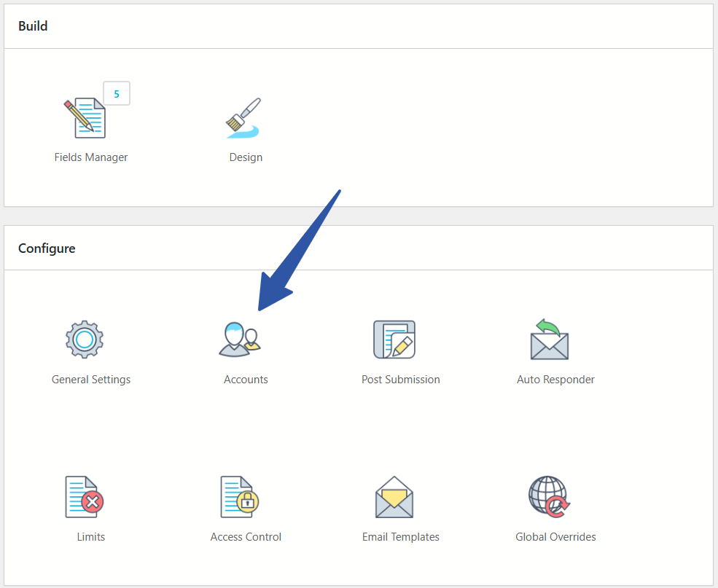Open the Post Submission form icon

pos(394,340)
